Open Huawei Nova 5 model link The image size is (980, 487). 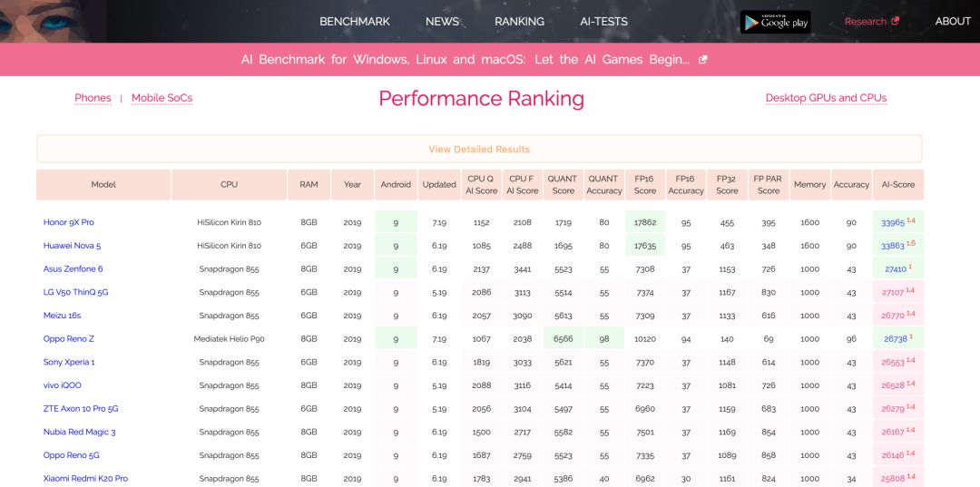[72, 246]
